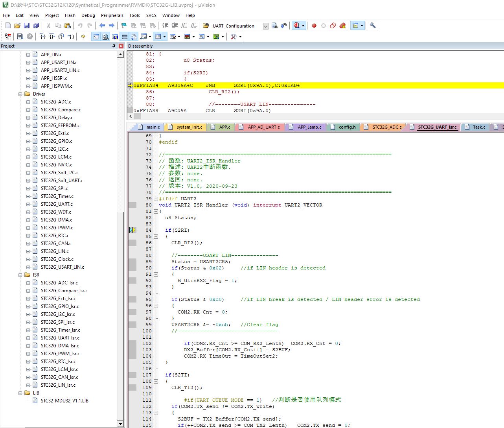The image size is (504, 428).
Task: Click the Step Out braces icon
Action: pyautogui.click(x=61, y=37)
